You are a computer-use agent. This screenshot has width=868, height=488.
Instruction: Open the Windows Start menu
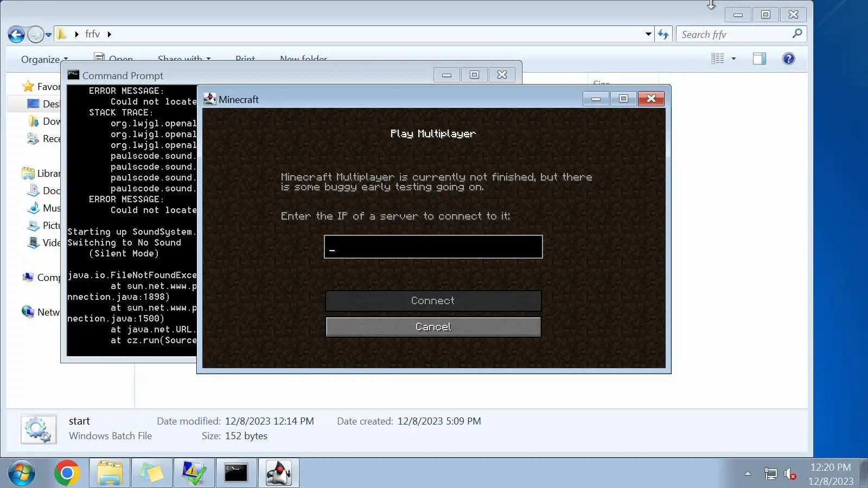pyautogui.click(x=22, y=473)
